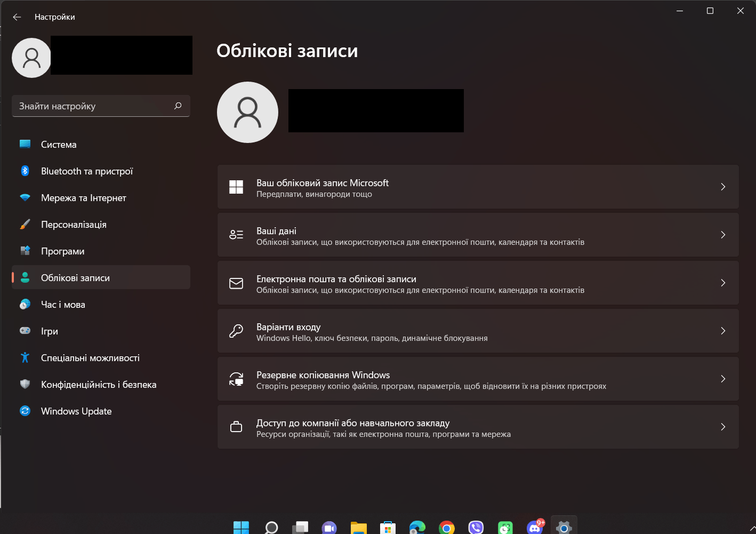Screen dimensions: 756x534
Task: Open the Windows Start menu on taskbar
Action: [241, 528]
